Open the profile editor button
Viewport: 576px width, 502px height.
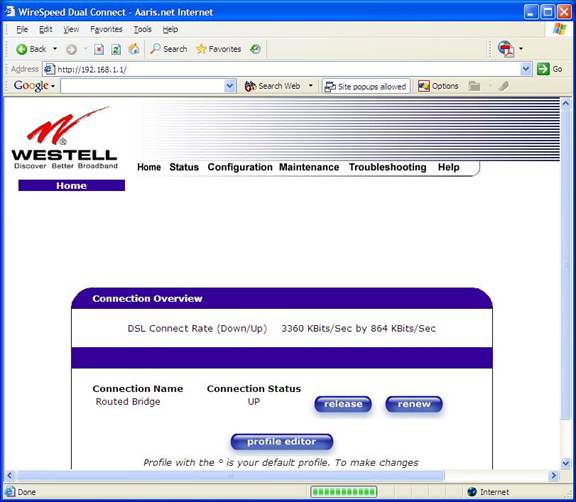point(282,441)
